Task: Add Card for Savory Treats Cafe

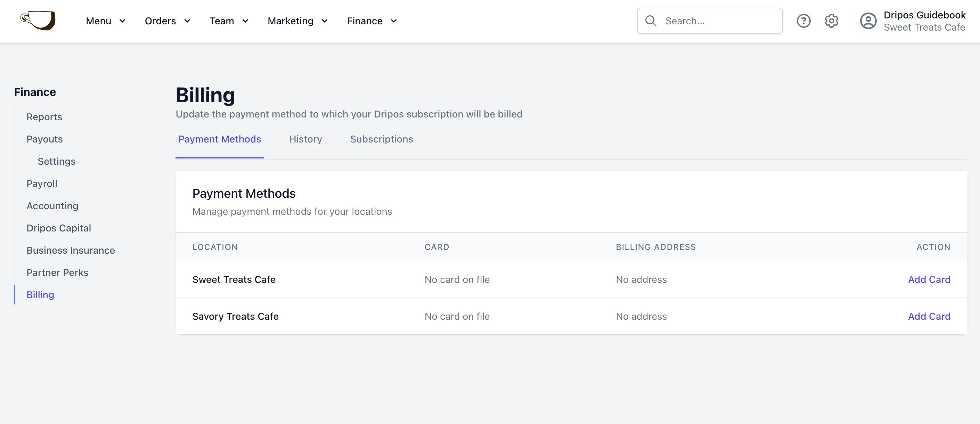Action: [x=929, y=316]
